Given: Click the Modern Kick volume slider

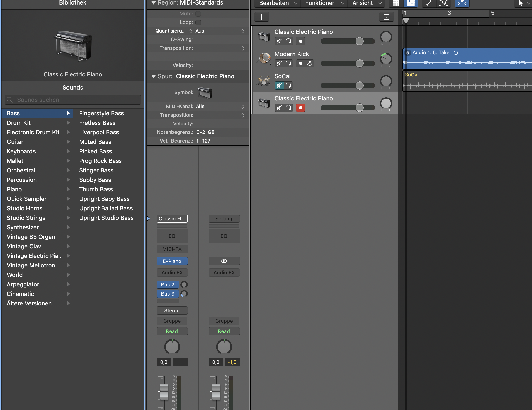Looking at the screenshot, I should tap(359, 63).
